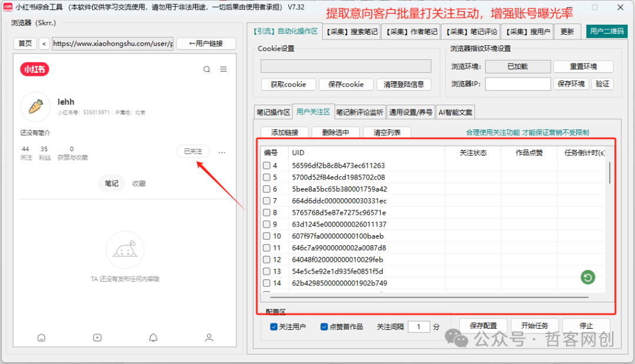Close the window with the X button
This screenshot has height=364, width=635.
[620, 7]
